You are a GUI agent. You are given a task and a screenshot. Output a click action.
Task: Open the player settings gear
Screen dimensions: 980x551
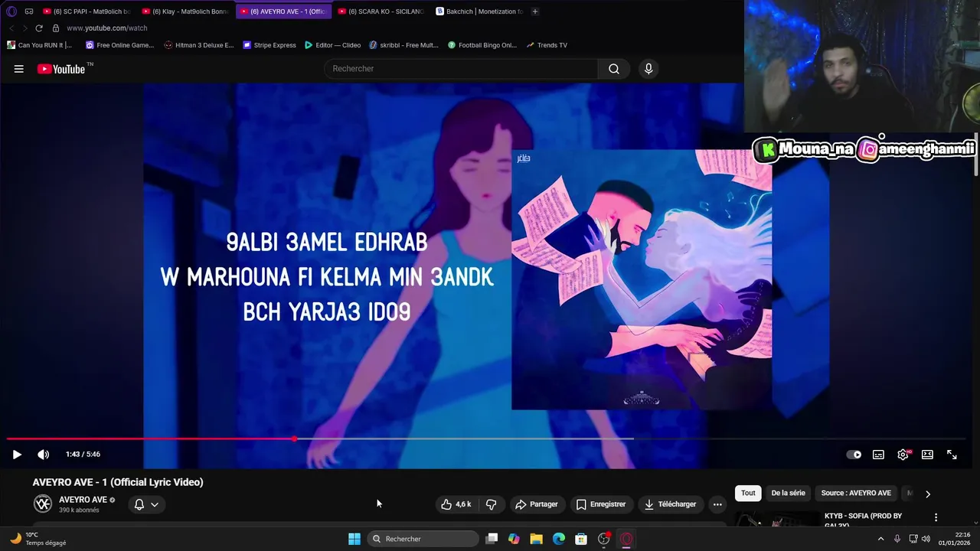click(903, 455)
